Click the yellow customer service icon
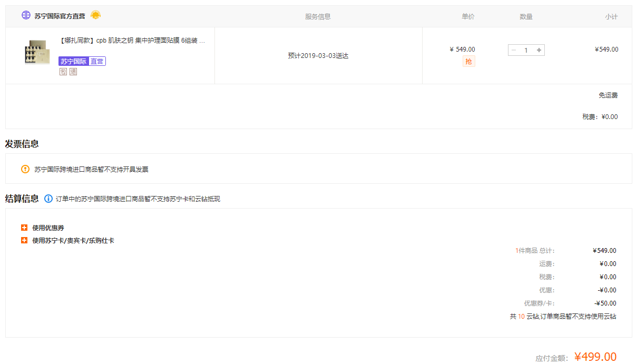636x364 pixels. pyautogui.click(x=95, y=15)
